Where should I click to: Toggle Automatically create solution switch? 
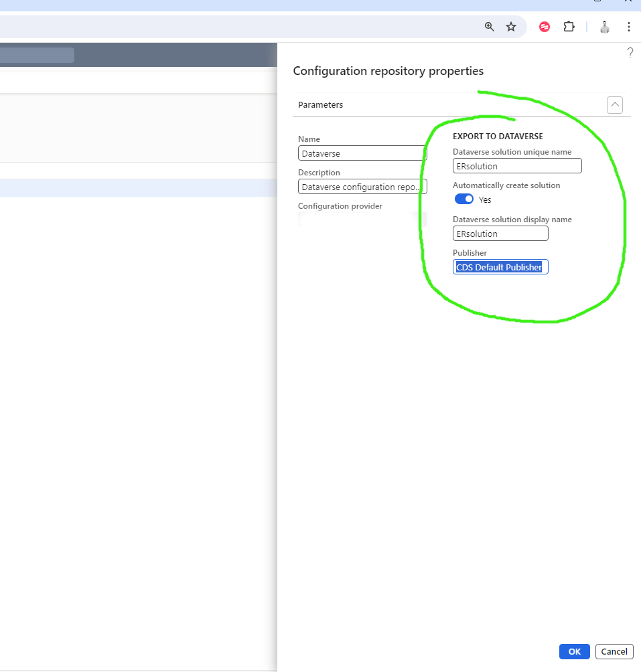[x=464, y=199]
